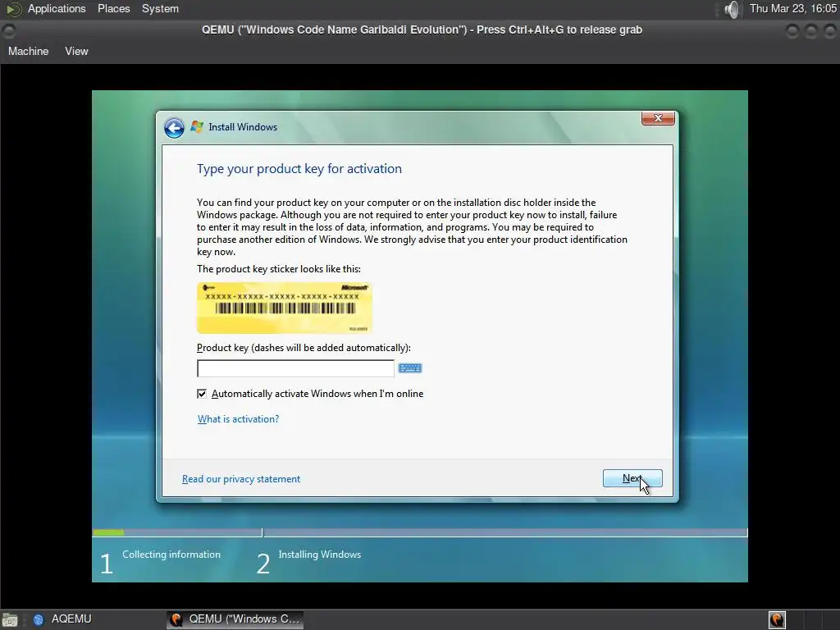Open Read our privacy statement link
Screen dimensions: 840x630
pos(241,479)
